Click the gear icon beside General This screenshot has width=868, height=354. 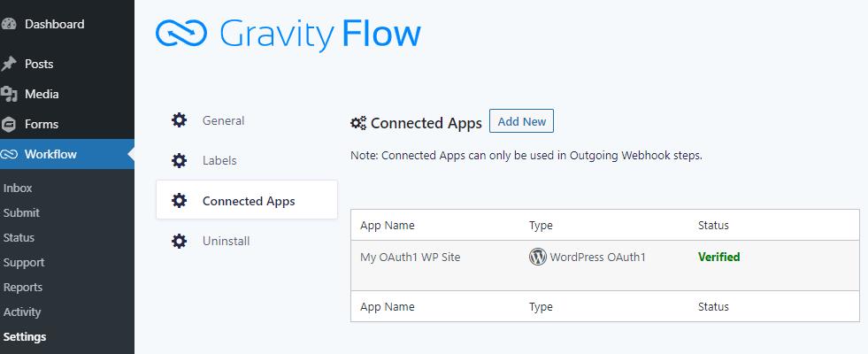click(x=179, y=120)
